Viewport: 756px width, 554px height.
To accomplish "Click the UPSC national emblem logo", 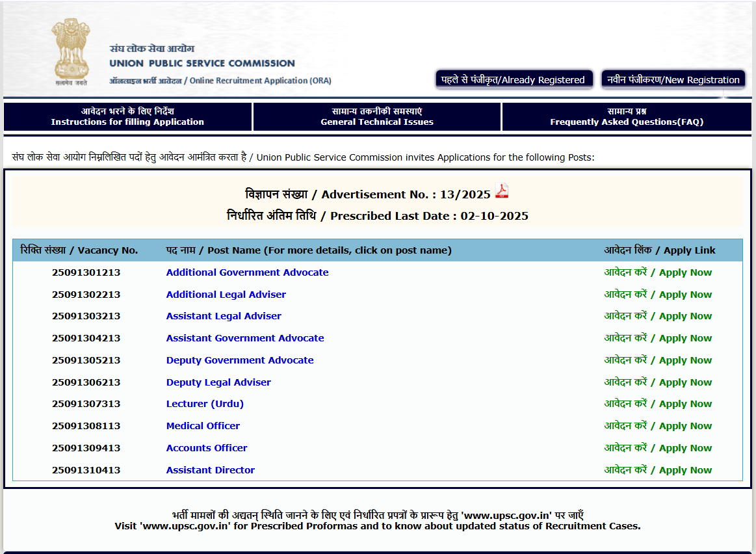I will coord(72,51).
